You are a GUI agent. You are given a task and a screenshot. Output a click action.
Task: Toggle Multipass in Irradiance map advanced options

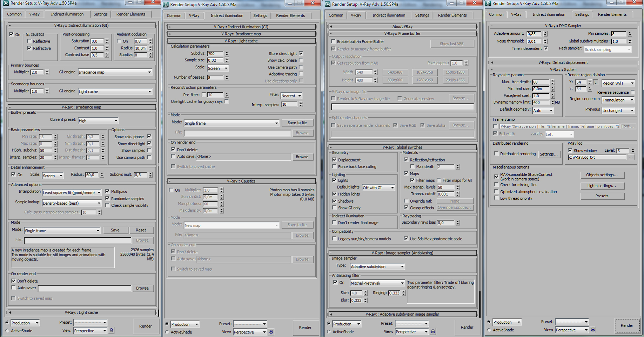[x=108, y=191]
